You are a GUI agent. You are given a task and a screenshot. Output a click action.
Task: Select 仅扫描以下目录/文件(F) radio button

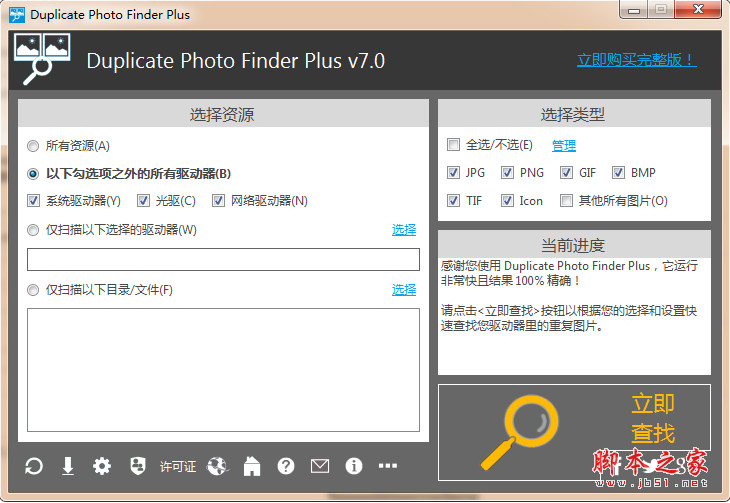click(x=33, y=290)
